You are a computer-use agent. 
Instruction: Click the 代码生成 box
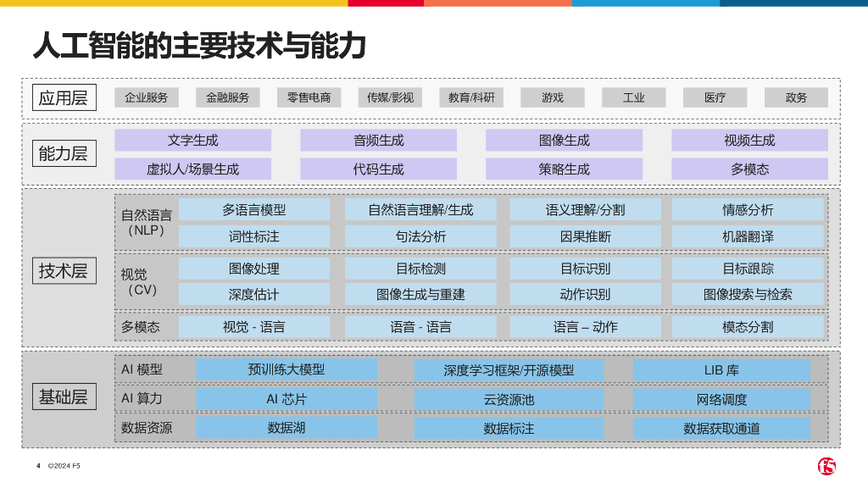point(379,169)
